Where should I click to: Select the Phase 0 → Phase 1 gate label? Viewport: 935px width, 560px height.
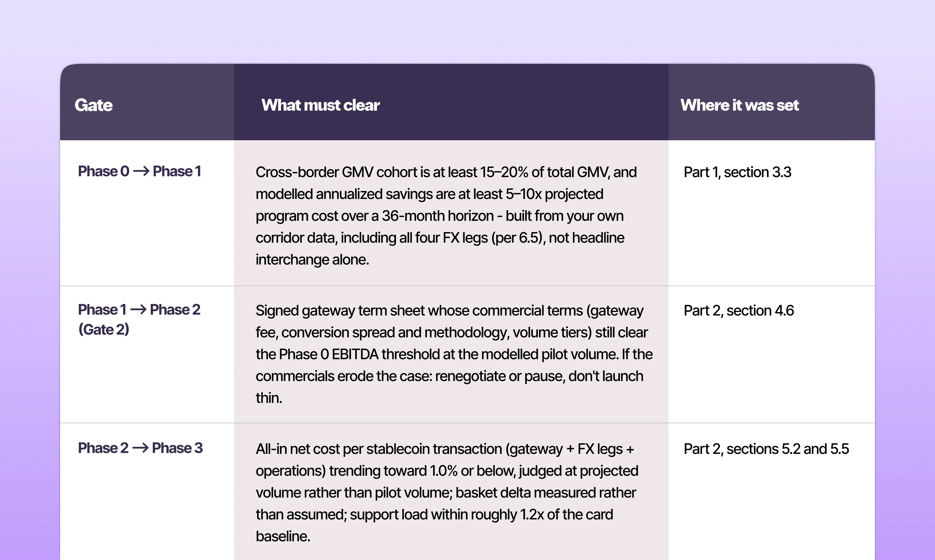coord(139,171)
